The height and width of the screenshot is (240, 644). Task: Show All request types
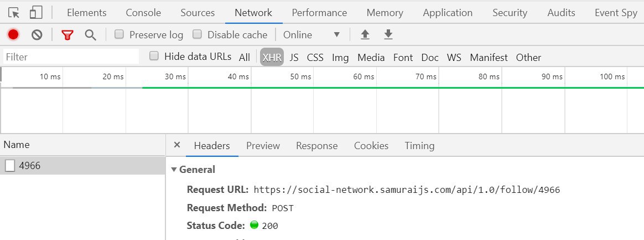click(245, 57)
